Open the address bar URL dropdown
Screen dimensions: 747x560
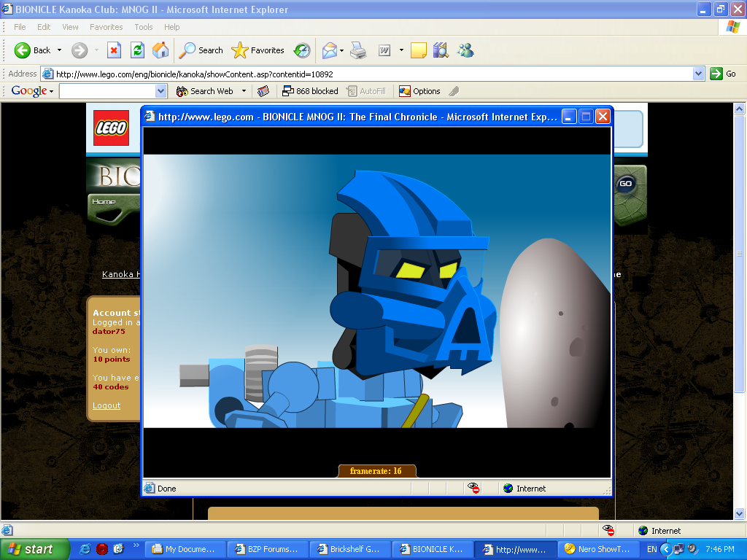point(698,74)
